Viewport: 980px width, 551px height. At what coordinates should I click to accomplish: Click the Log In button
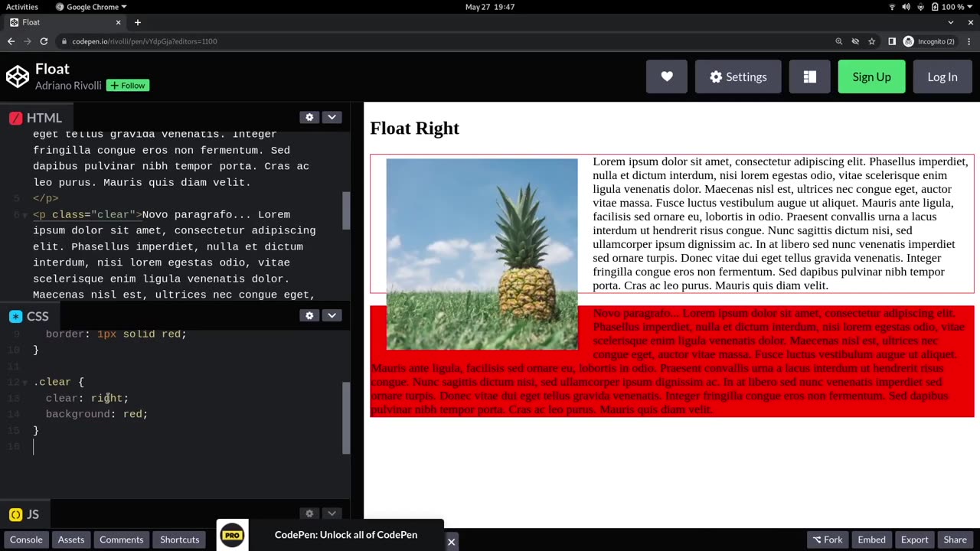coord(942,77)
